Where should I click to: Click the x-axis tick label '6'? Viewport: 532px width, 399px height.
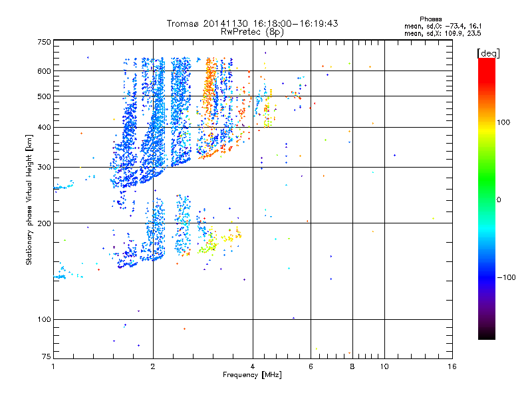tap(311, 366)
